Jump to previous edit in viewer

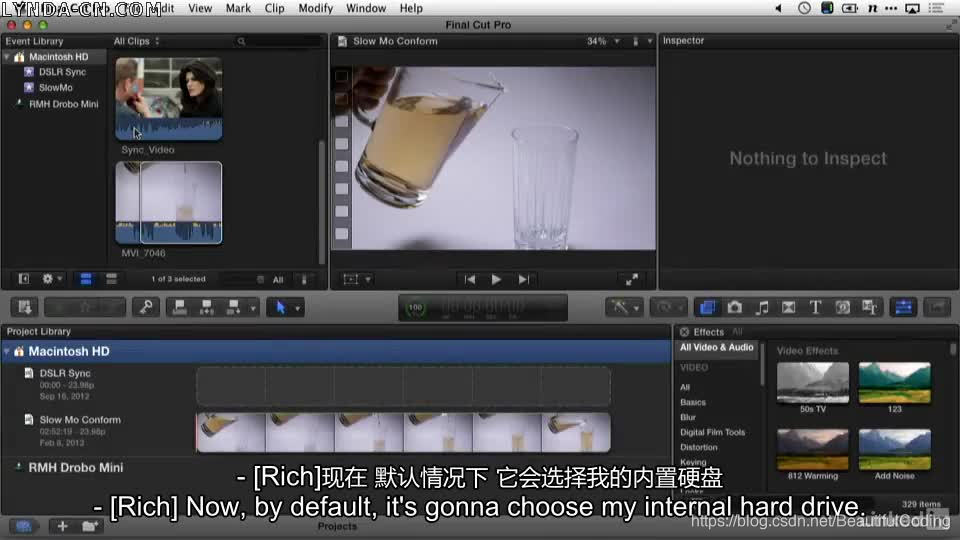coord(470,279)
